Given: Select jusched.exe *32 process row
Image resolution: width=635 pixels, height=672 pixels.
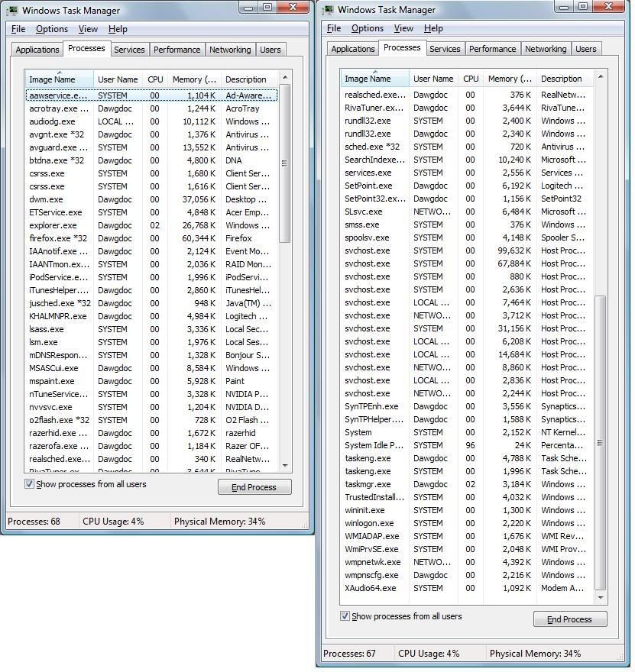Looking at the screenshot, I should [x=152, y=303].
